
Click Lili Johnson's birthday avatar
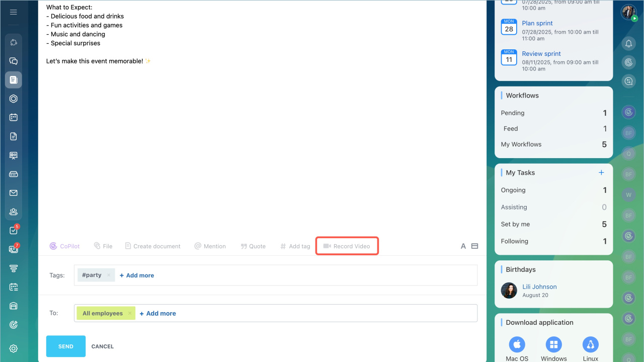coord(509,291)
